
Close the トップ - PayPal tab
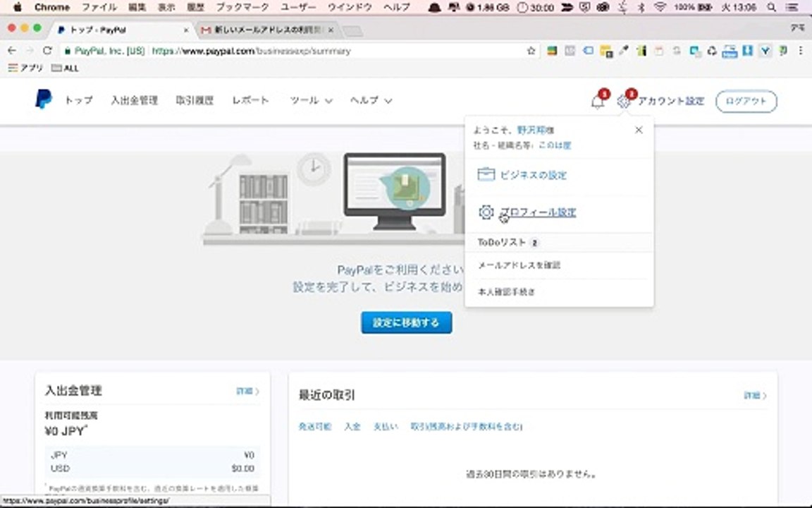tap(186, 30)
